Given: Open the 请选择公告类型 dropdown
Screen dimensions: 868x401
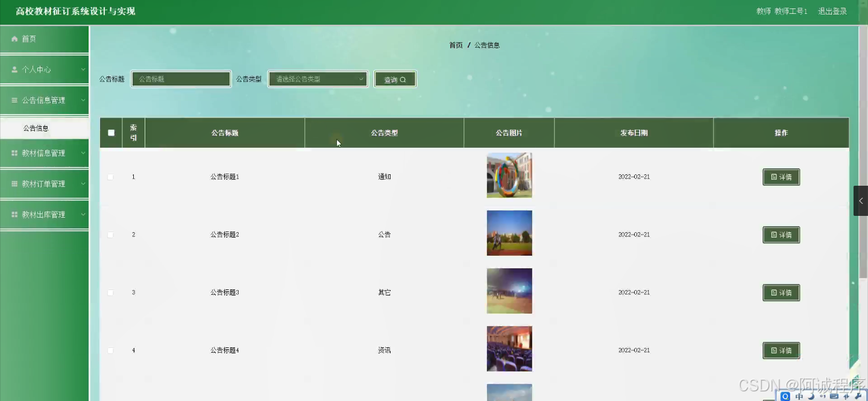Looking at the screenshot, I should tap(318, 78).
